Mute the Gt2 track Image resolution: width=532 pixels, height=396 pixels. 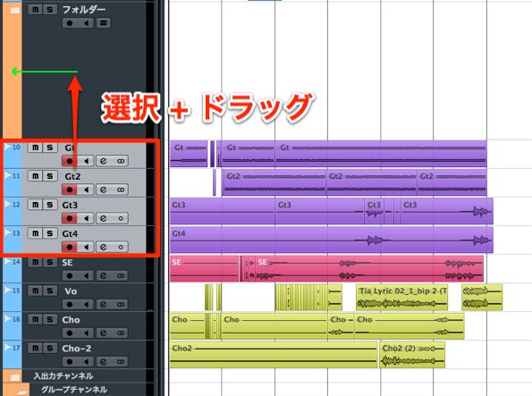click(35, 176)
